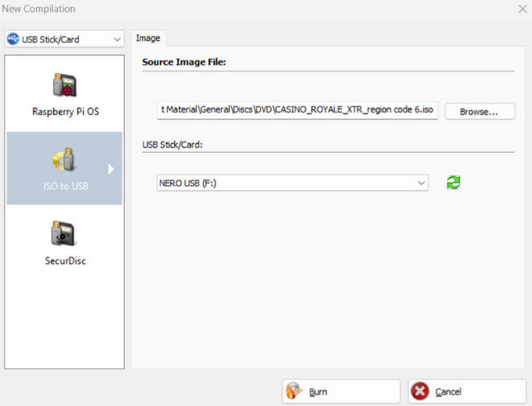Click the SecurDisc text label
Viewport: 532px width, 406px height.
65,260
